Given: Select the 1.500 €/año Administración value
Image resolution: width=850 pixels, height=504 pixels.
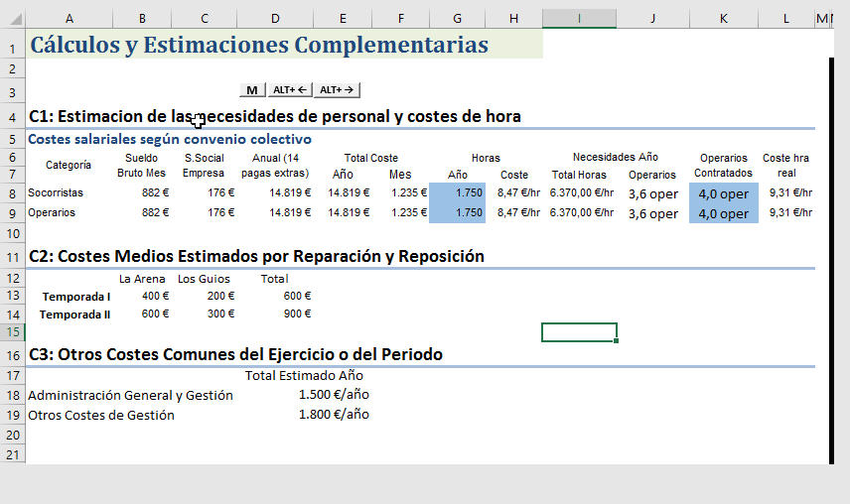Looking at the screenshot, I should [x=334, y=395].
